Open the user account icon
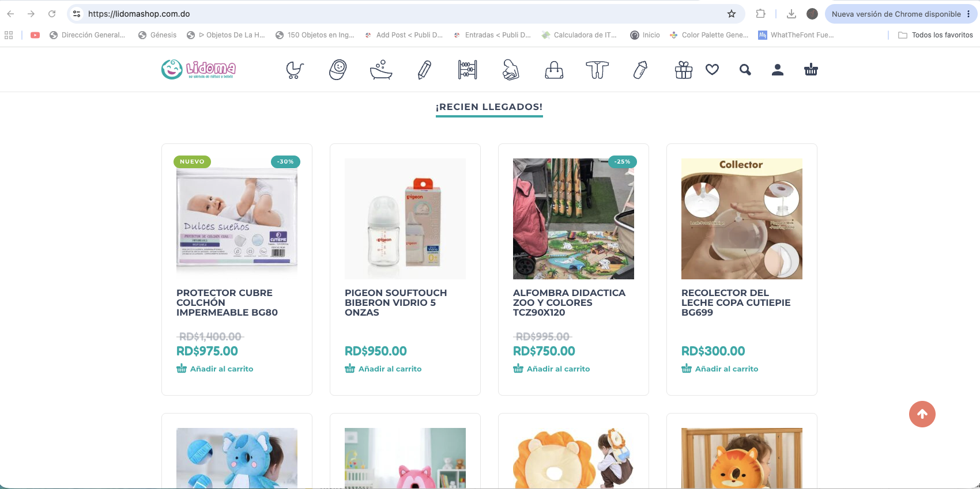Screen dimensions: 980x489 (x=778, y=70)
